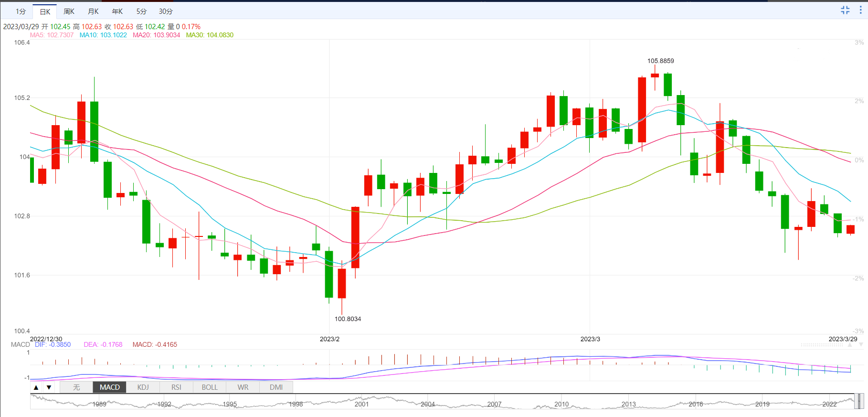This screenshot has width=868, height=417.
Task: Select the 日K daily chart tab
Action: (45, 11)
